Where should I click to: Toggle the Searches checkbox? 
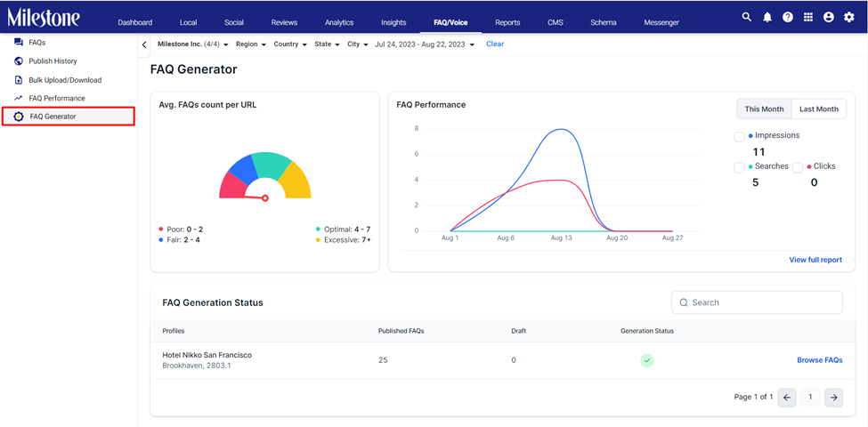(x=739, y=167)
